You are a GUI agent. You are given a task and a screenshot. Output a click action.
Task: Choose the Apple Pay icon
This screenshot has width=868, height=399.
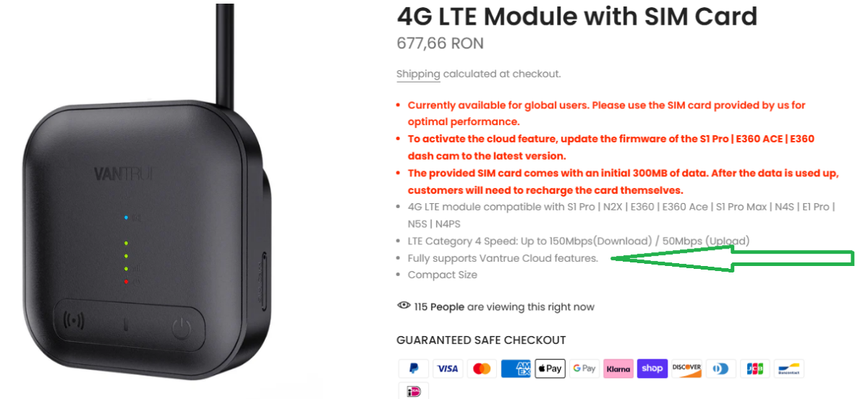point(550,369)
